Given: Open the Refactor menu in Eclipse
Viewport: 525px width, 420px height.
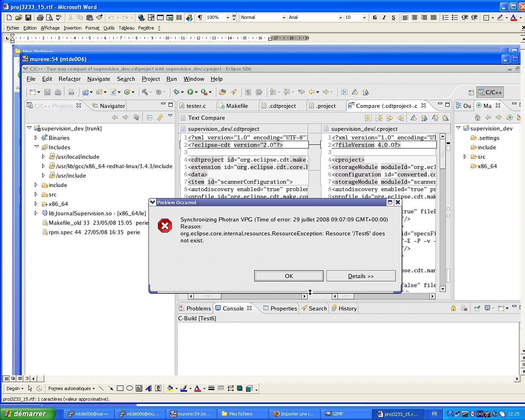Looking at the screenshot, I should pos(69,79).
